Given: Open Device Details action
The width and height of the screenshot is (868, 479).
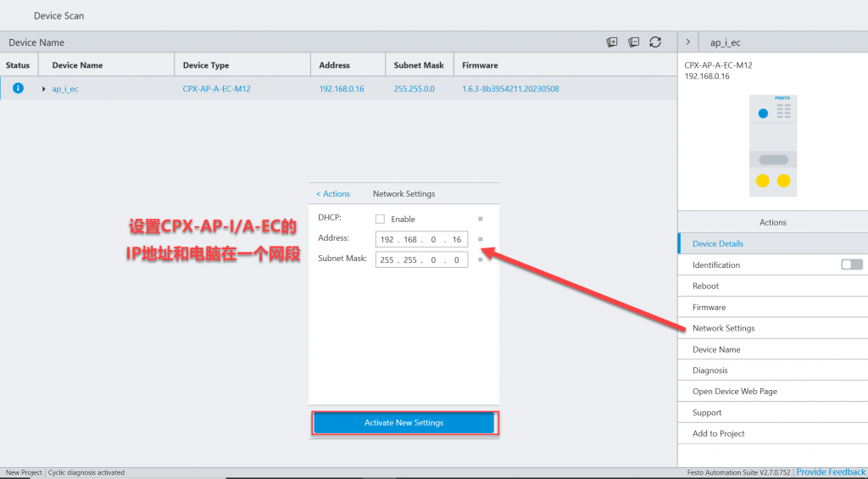Looking at the screenshot, I should [x=773, y=243].
